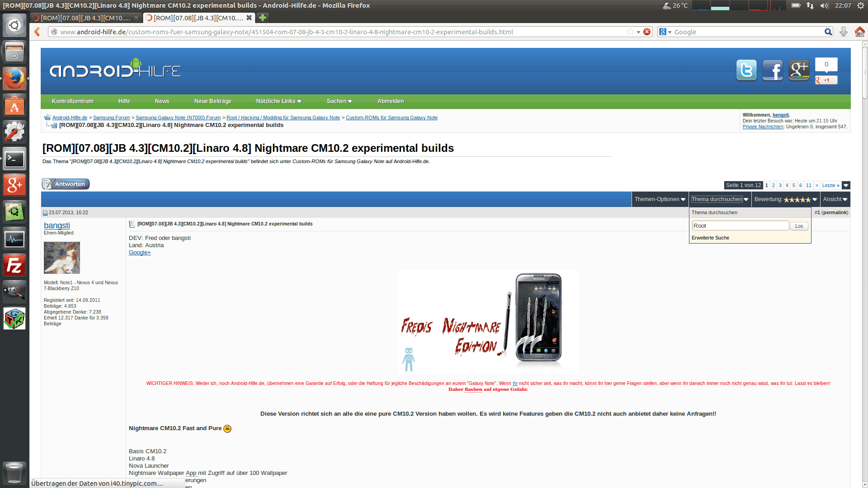Switch to the first ROM tab

click(85, 18)
